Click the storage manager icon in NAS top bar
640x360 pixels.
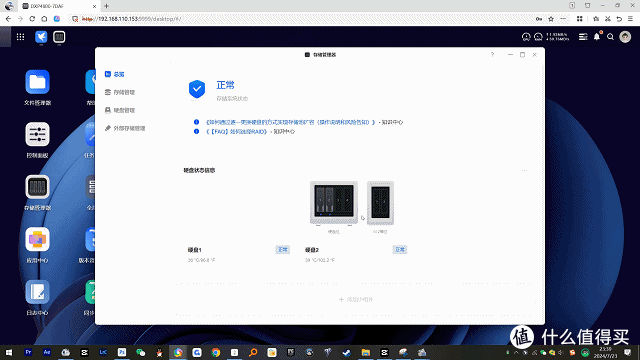[59, 37]
